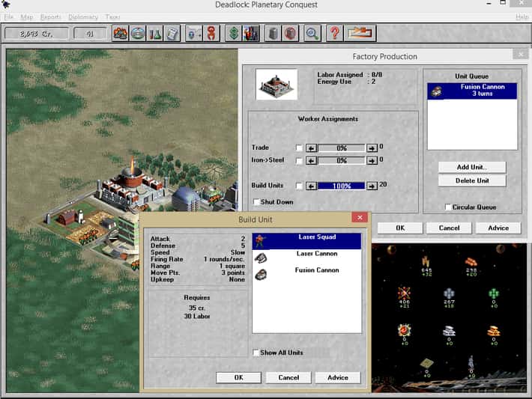This screenshot has height=399, width=532.
Task: Click the factory building thumbnail
Action: click(x=276, y=85)
